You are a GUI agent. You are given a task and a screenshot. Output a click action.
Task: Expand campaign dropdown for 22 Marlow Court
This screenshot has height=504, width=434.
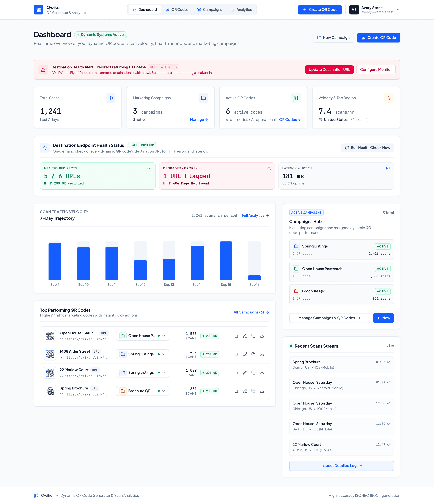coord(142,373)
